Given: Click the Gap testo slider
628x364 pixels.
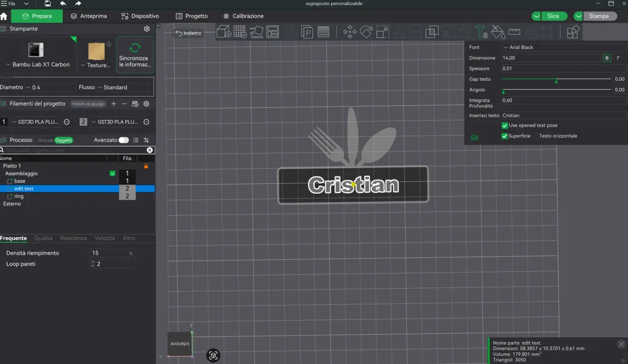Looking at the screenshot, I should [556, 79].
